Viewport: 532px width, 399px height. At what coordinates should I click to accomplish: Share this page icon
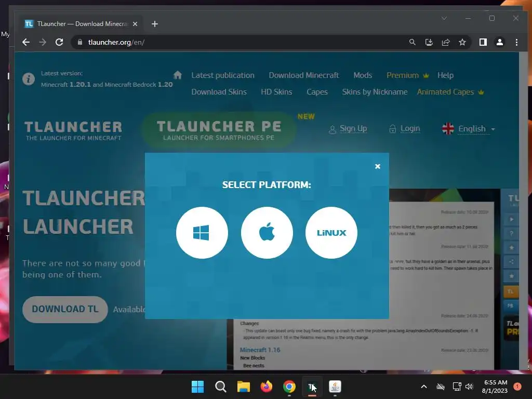point(445,42)
